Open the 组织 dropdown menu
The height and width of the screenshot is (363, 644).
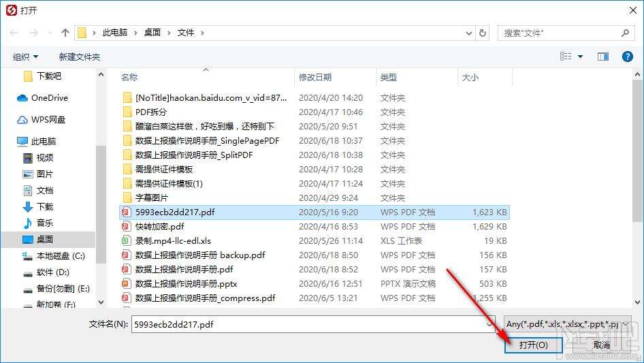25,57
